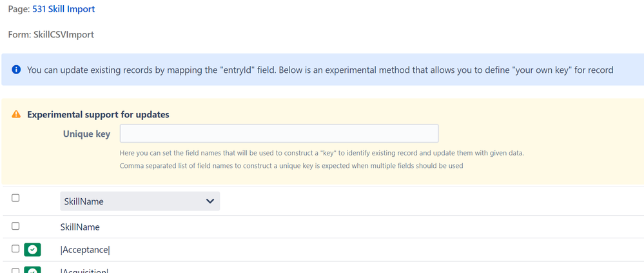The height and width of the screenshot is (273, 644).
Task: Select the |Acceptance| row checkbox
Action: pos(15,248)
